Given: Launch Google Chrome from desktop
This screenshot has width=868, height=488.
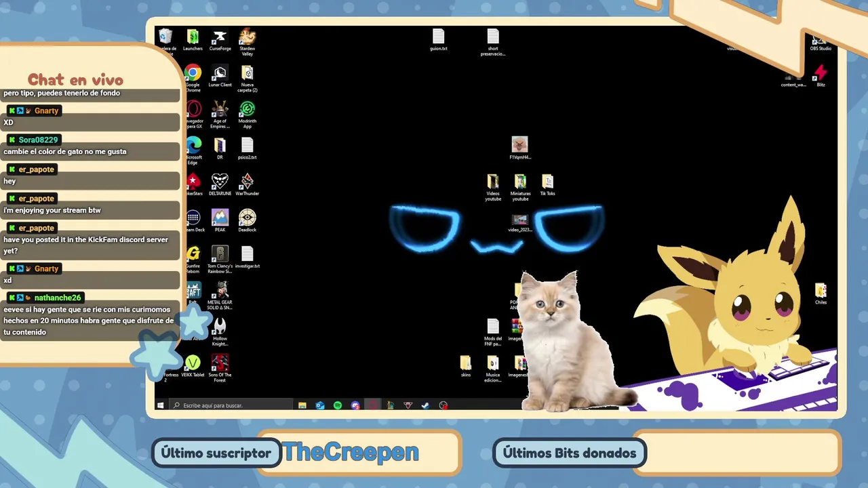Looking at the screenshot, I should point(193,79).
